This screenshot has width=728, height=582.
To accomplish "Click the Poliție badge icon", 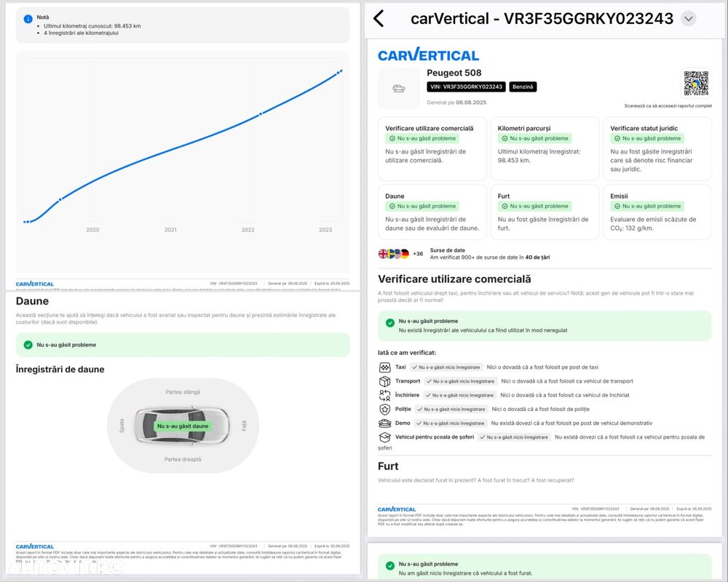I will pyautogui.click(x=384, y=410).
